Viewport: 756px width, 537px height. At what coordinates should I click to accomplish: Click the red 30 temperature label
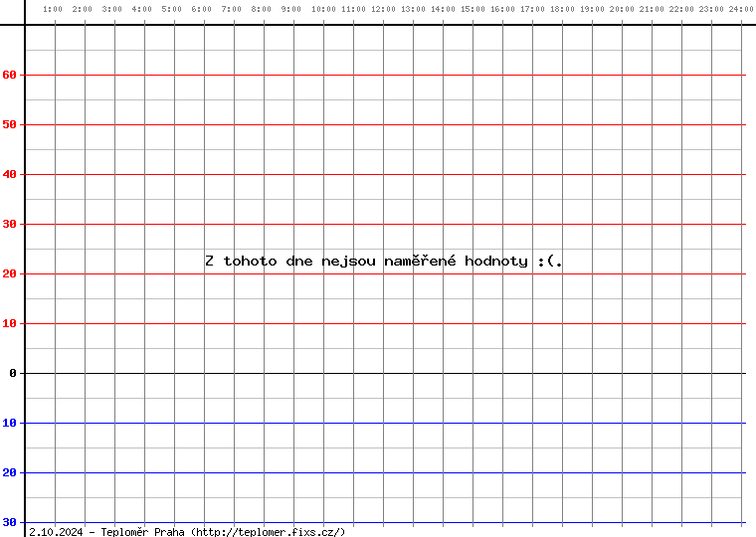(x=9, y=224)
